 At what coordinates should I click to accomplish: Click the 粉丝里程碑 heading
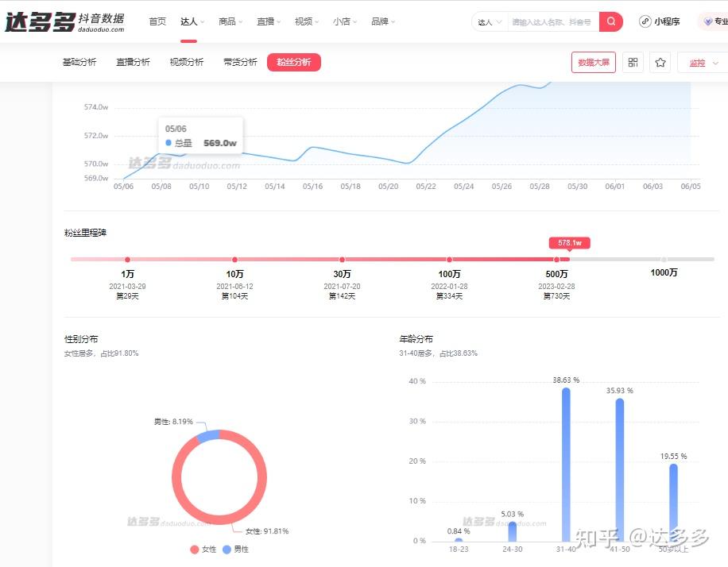pyautogui.click(x=85, y=233)
